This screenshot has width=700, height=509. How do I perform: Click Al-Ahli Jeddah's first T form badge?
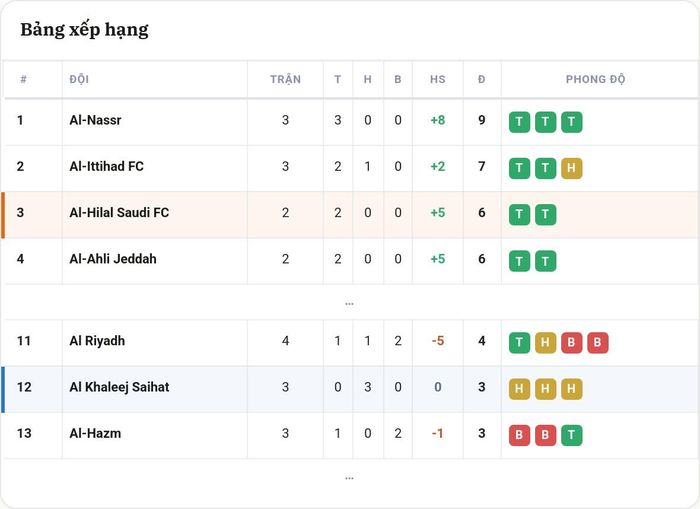click(519, 261)
